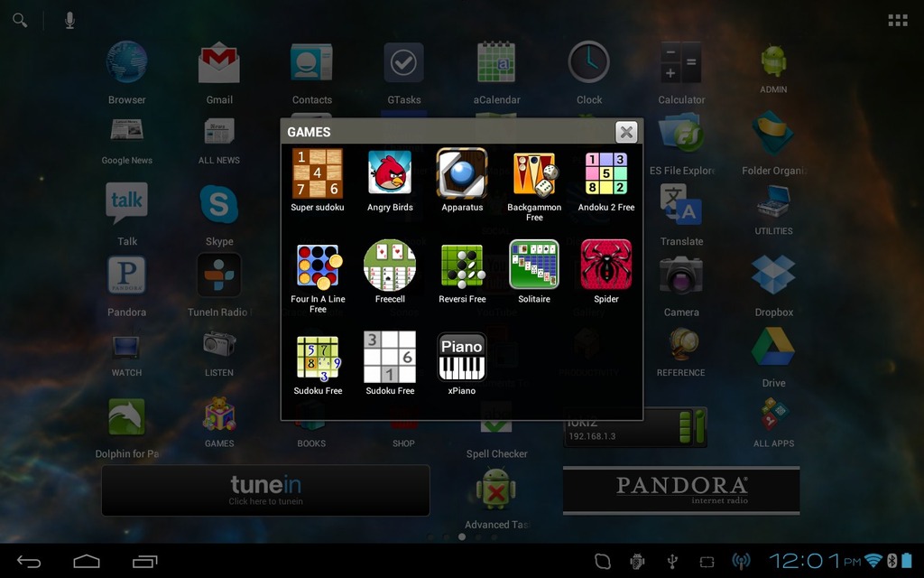This screenshot has height=578, width=924.
Task: Open the Freecell card game
Action: [390, 266]
